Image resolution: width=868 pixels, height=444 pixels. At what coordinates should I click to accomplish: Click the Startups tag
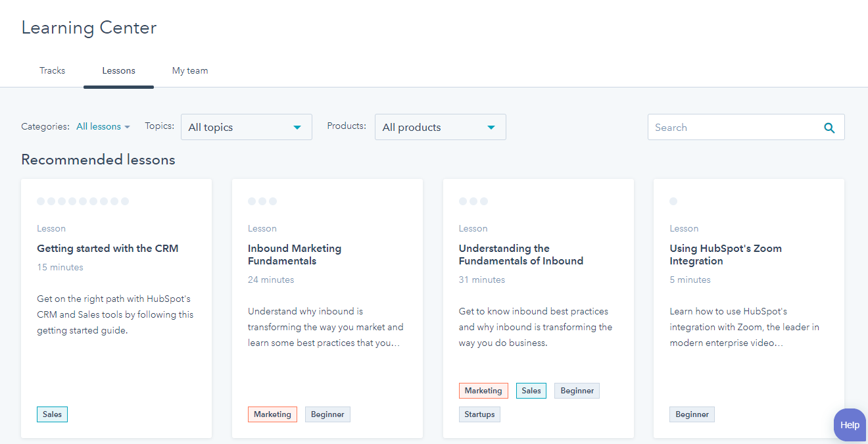pos(479,414)
